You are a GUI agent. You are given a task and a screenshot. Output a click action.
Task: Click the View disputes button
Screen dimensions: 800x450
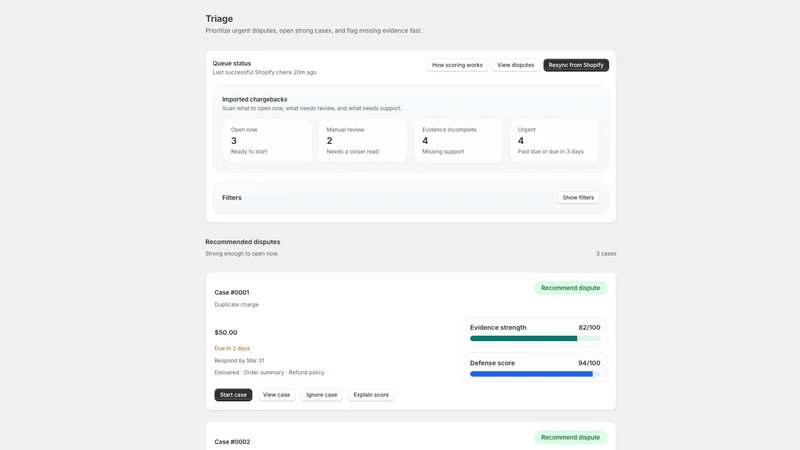click(x=515, y=65)
